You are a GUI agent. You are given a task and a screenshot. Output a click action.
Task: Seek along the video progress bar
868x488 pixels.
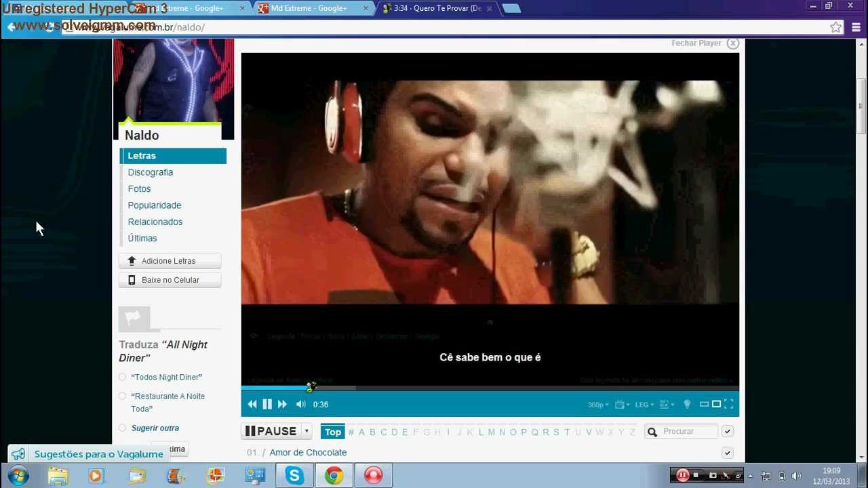(490, 388)
